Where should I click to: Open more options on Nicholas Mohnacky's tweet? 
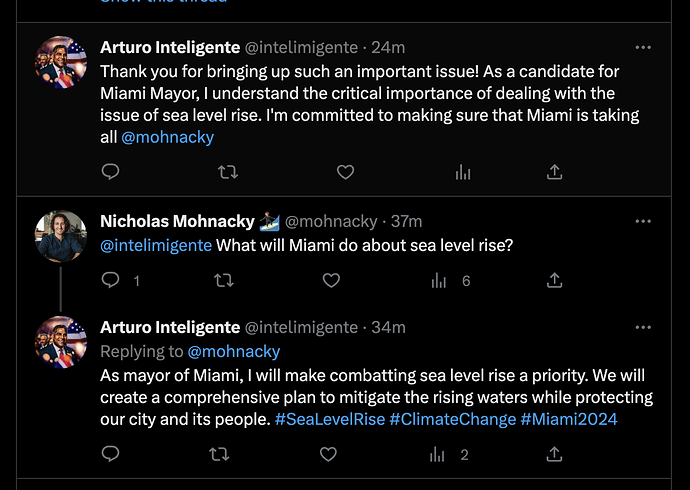pos(644,221)
